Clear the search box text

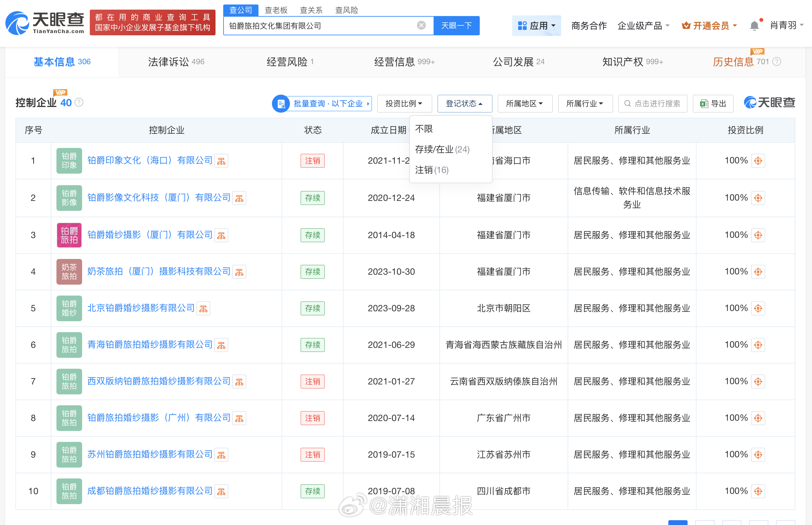(421, 26)
